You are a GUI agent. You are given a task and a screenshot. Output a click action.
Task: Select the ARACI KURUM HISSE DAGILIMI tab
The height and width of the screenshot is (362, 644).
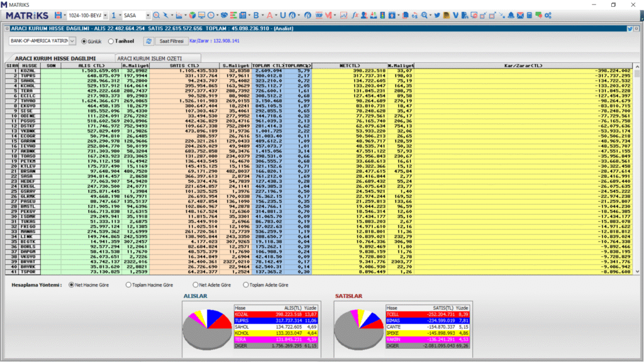55,58
